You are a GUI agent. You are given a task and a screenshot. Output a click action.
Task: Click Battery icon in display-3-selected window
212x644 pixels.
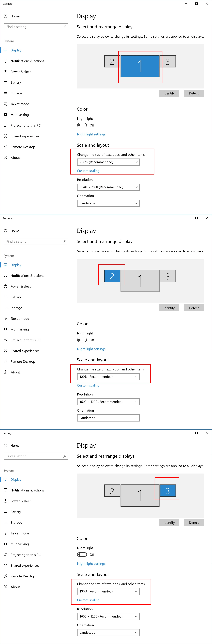(x=5, y=512)
